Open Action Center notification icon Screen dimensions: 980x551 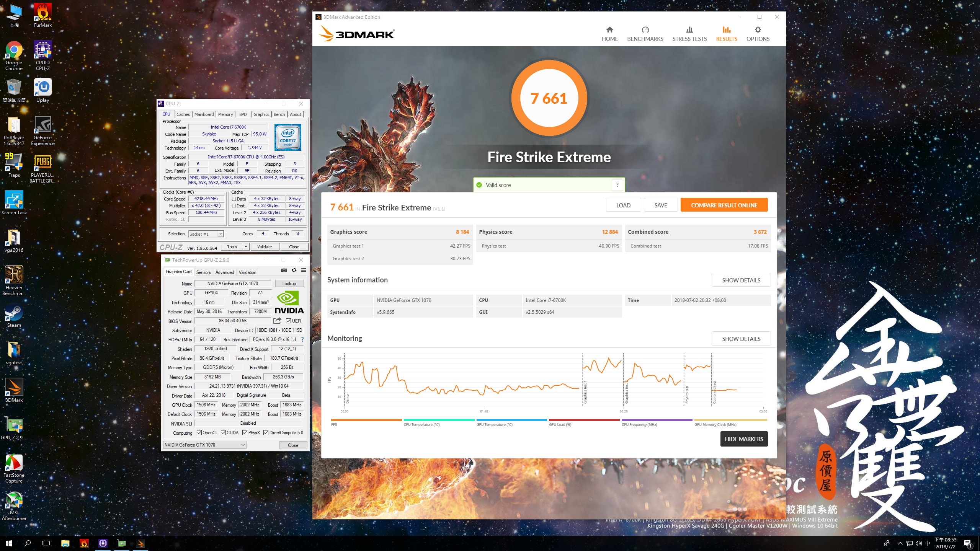[x=968, y=543]
